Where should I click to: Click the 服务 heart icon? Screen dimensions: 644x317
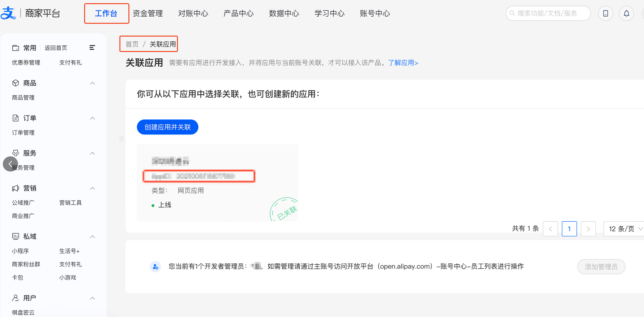tap(16, 153)
